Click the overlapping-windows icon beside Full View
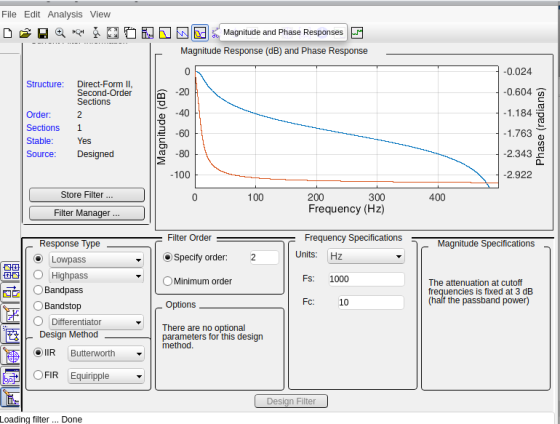This screenshot has height=424, width=560. (130, 33)
